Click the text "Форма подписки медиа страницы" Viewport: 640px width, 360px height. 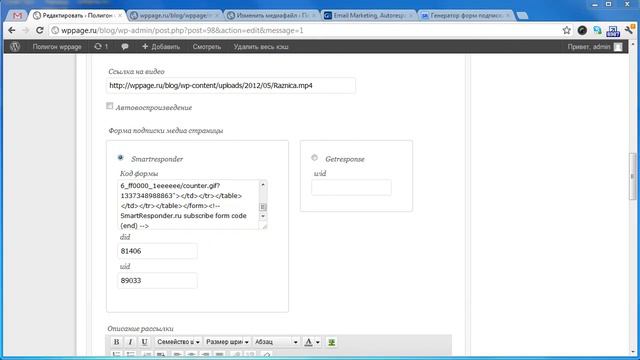pyautogui.click(x=166, y=131)
